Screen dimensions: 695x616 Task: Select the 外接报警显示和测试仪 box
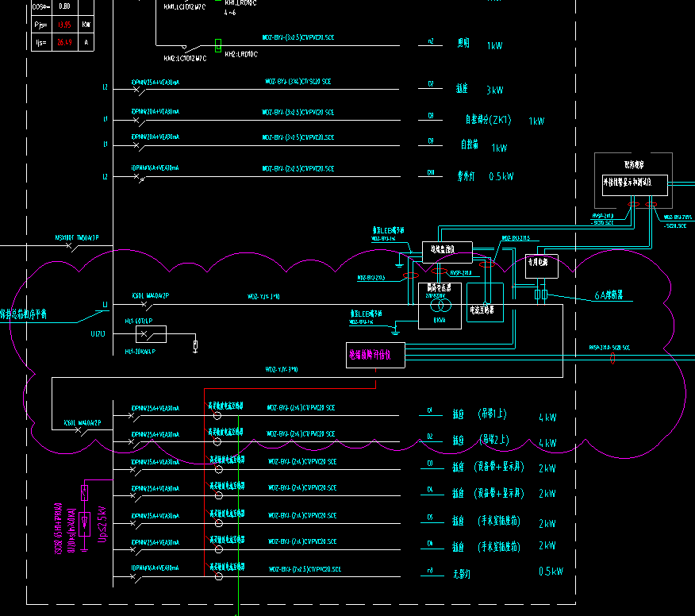(x=635, y=185)
